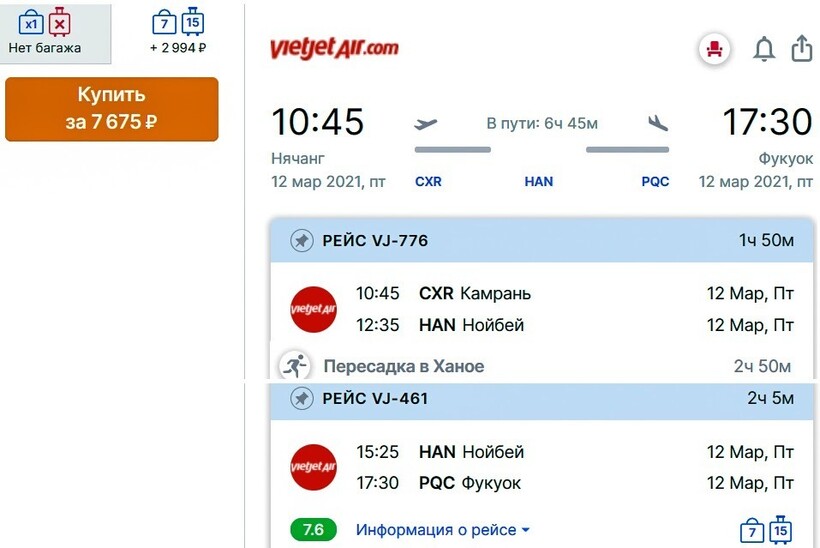Click the VietJet logo for flight VJ-776
The image size is (820, 548).
[313, 309]
